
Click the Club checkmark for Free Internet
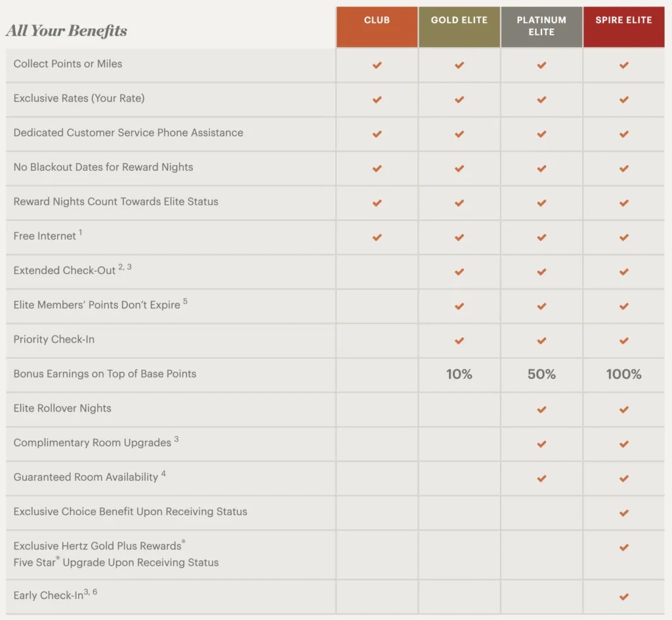point(377,237)
